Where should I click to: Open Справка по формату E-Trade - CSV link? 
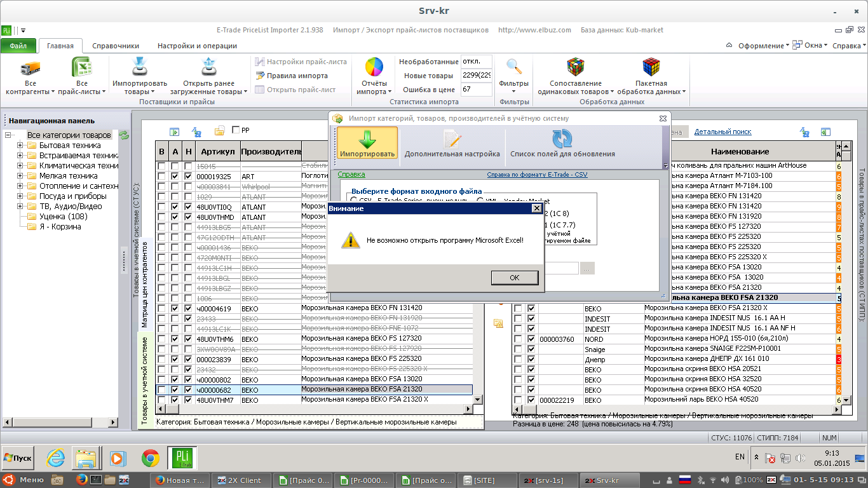538,174
